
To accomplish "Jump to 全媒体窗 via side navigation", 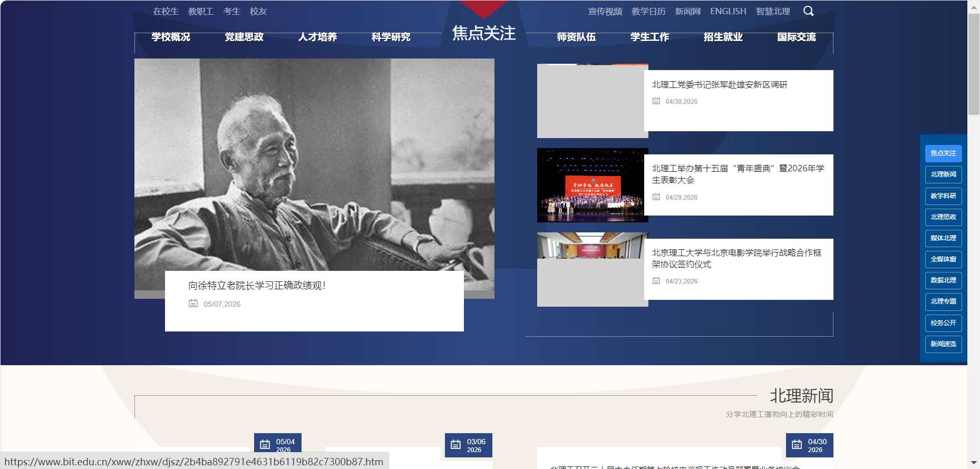I will 944,259.
